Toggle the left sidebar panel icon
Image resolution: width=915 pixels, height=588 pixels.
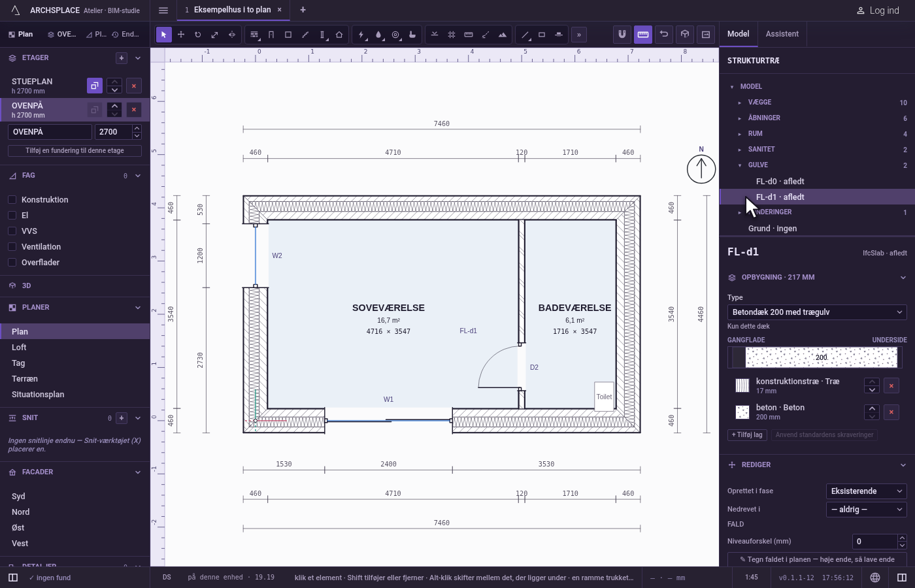tap(13, 578)
